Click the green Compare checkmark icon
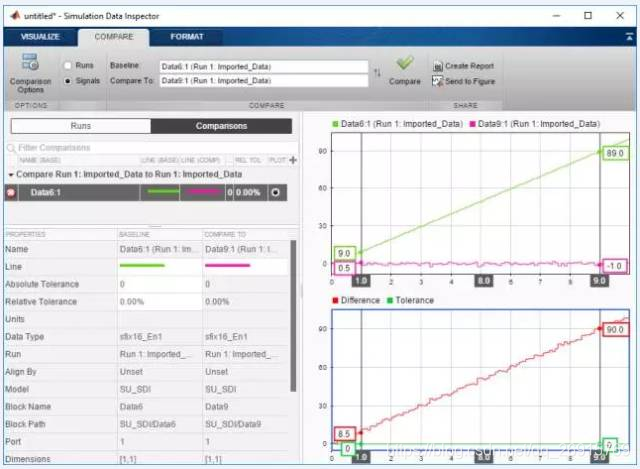The height and width of the screenshot is (469, 640). click(404, 65)
